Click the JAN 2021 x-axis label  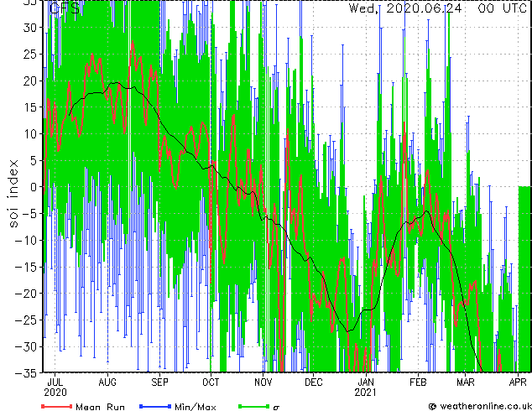click(x=365, y=388)
